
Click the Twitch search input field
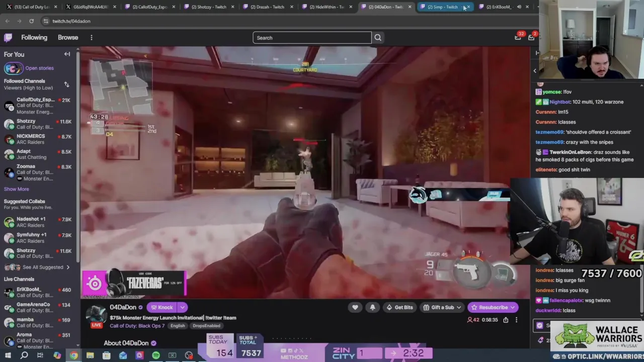tap(312, 38)
